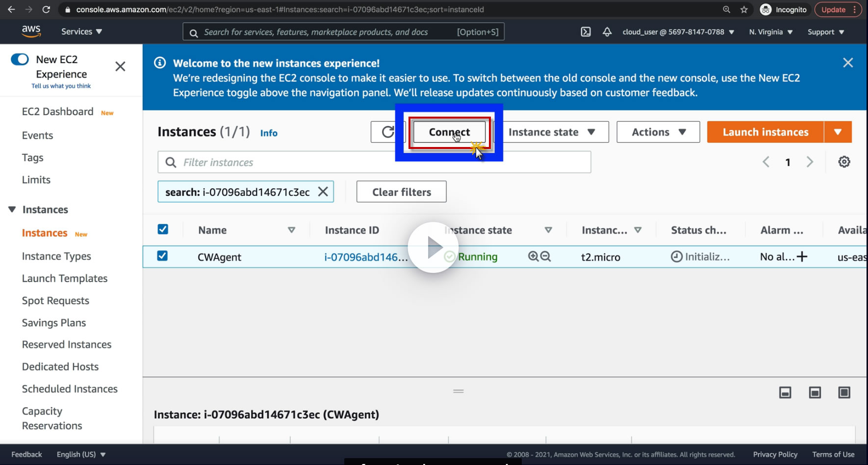Open cloud_user account dropdown
This screenshot has height=465, width=868.
[x=678, y=32]
